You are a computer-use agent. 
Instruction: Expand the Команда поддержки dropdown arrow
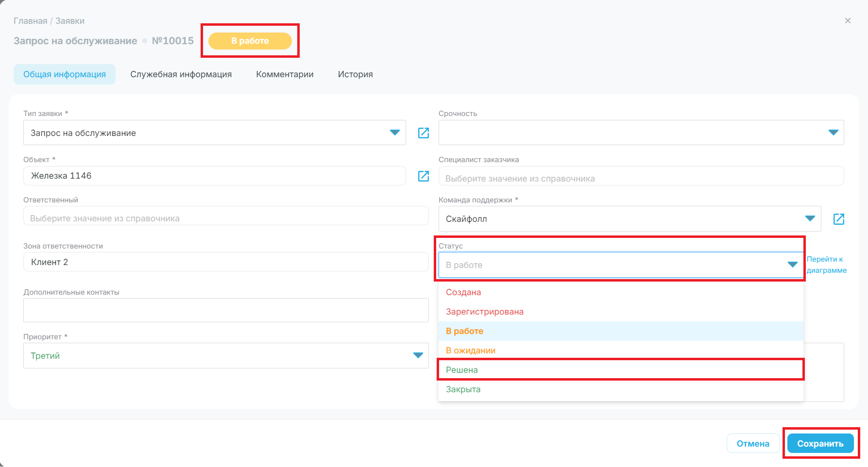[x=810, y=218]
